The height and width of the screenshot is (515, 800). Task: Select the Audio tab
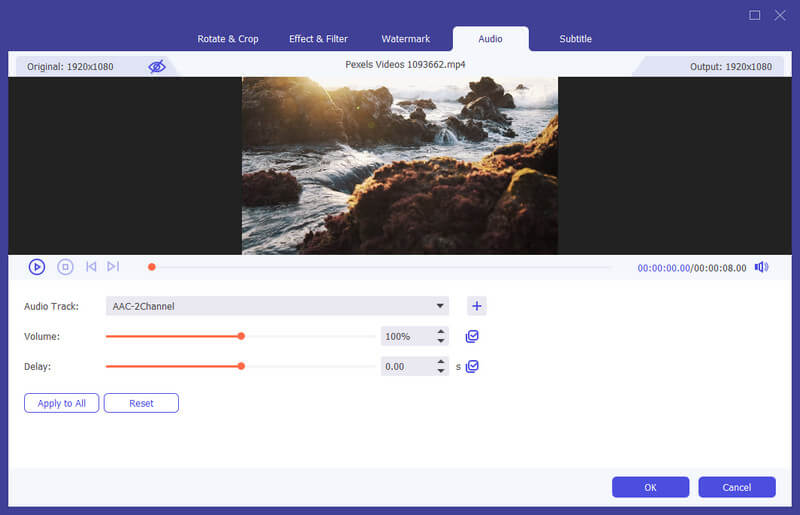(490, 39)
